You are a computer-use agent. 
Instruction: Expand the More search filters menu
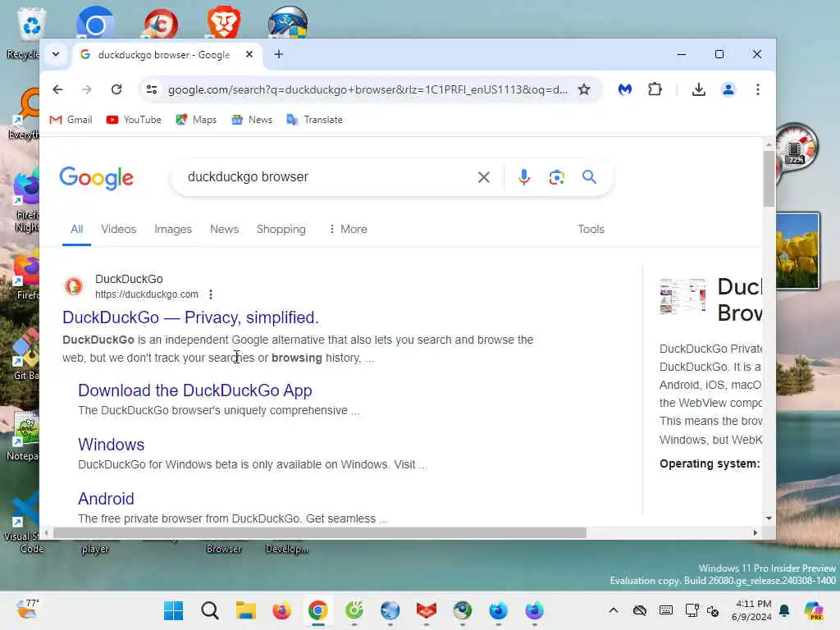pos(348,230)
